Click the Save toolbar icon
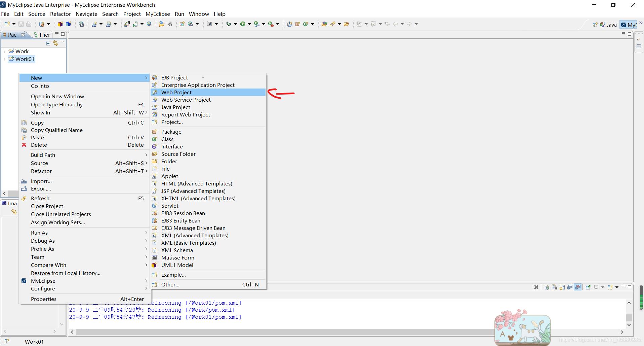Screen dimensions: 644x346 coord(21,24)
